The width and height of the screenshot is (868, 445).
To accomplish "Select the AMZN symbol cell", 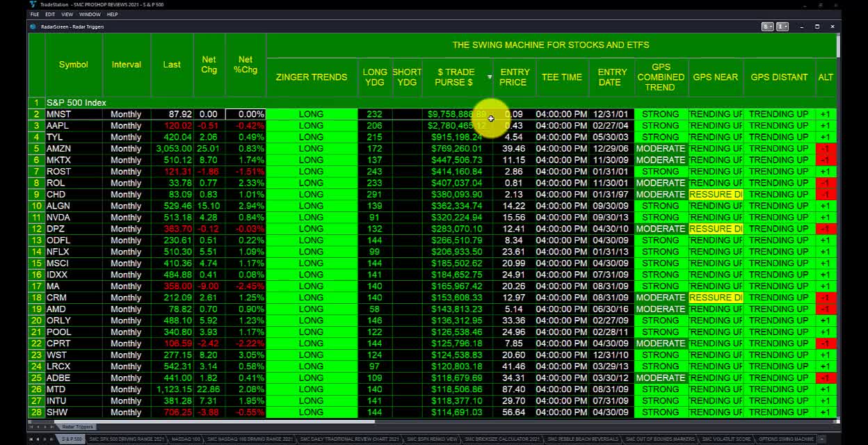I will click(x=74, y=149).
